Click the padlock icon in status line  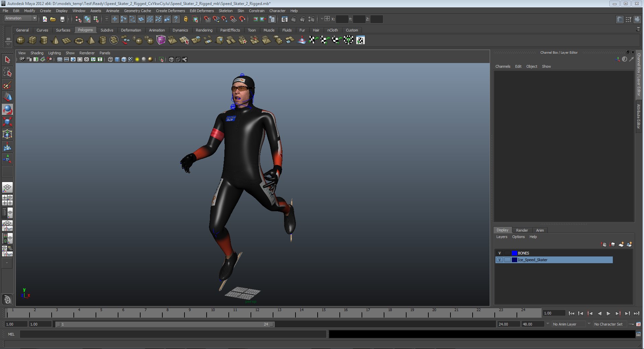[x=185, y=19]
